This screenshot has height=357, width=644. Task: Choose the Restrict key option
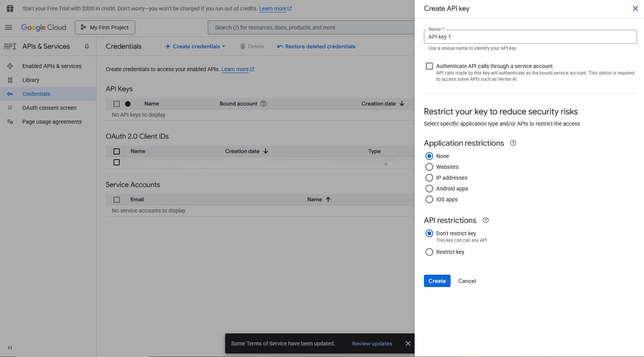click(429, 252)
